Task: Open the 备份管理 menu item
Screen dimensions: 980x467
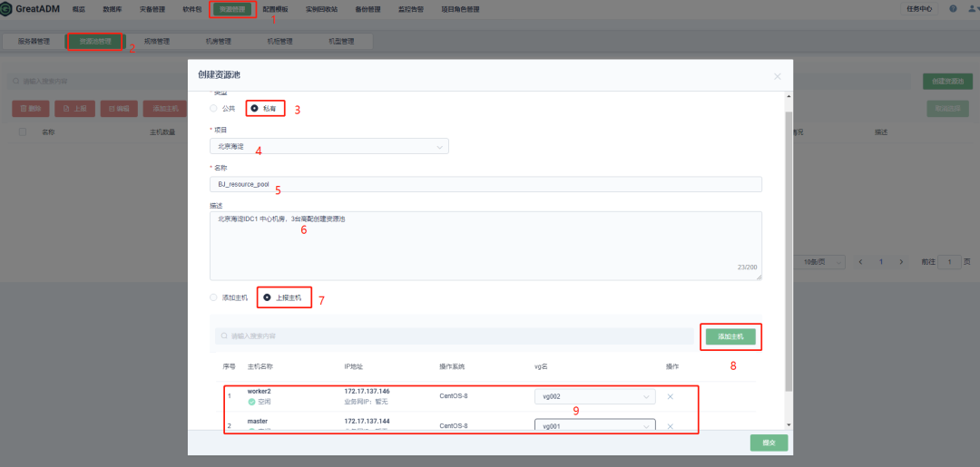Action: click(x=367, y=9)
